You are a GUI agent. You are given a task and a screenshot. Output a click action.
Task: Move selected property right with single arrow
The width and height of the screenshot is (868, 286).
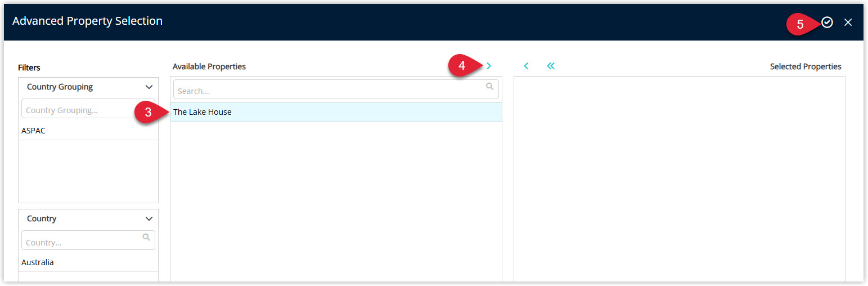pyautogui.click(x=489, y=66)
